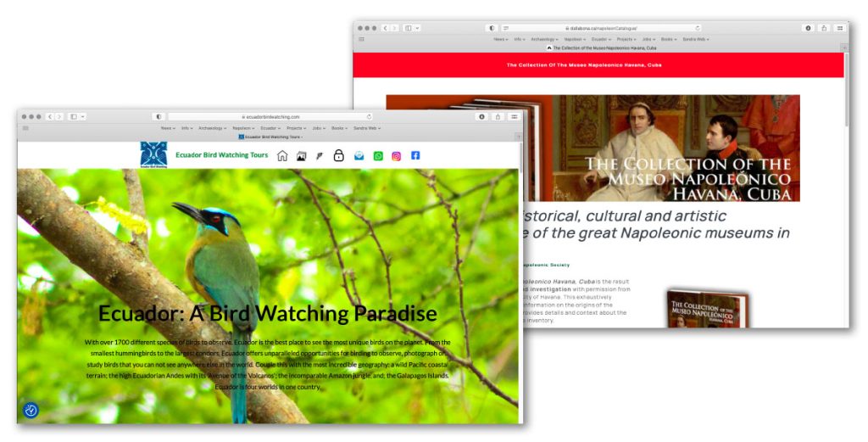Open the Ecuador favorites folder in front window
Image resolution: width=868 pixels, height=442 pixels.
point(270,128)
